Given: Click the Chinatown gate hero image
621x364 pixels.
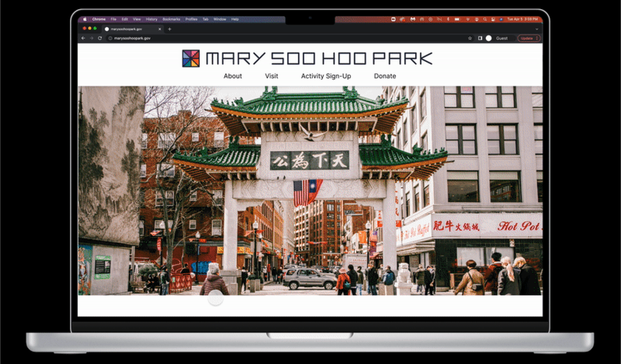Looking at the screenshot, I should point(310,190).
